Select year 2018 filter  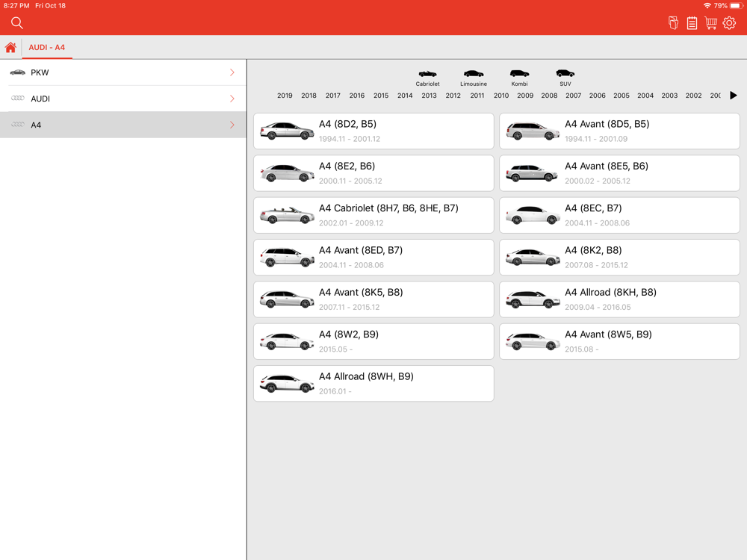(x=309, y=96)
